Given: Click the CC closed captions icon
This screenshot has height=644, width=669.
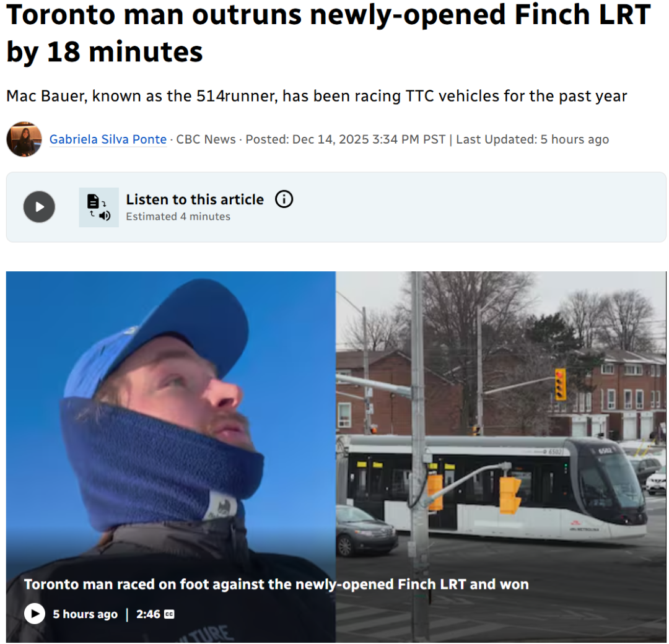Looking at the screenshot, I should (x=169, y=614).
